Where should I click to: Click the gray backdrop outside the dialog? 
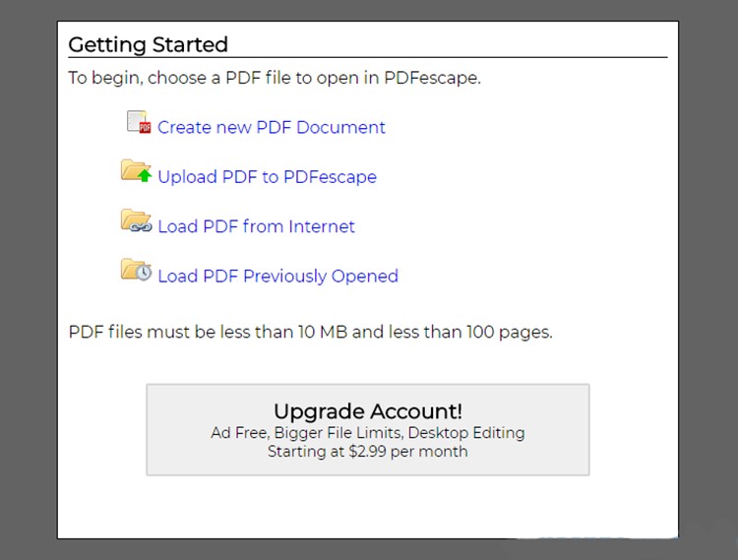pyautogui.click(x=29, y=282)
